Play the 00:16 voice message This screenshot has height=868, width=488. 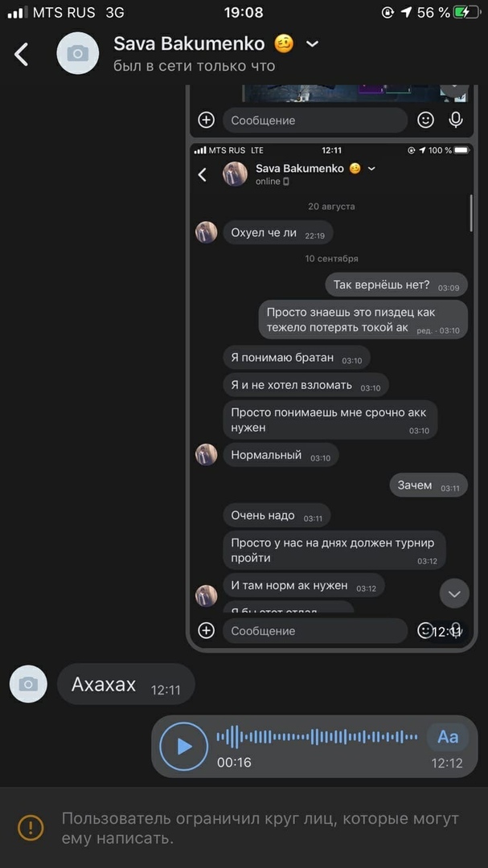point(184,746)
